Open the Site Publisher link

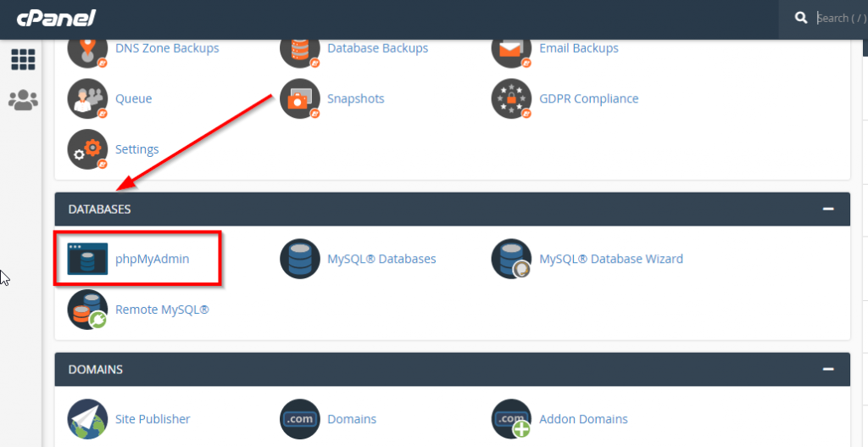153,419
